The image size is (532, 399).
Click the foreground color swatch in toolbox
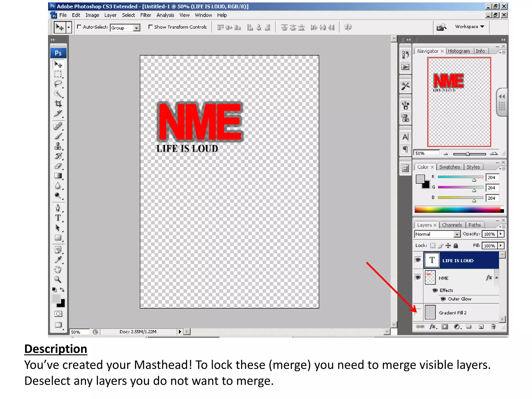tap(56, 299)
